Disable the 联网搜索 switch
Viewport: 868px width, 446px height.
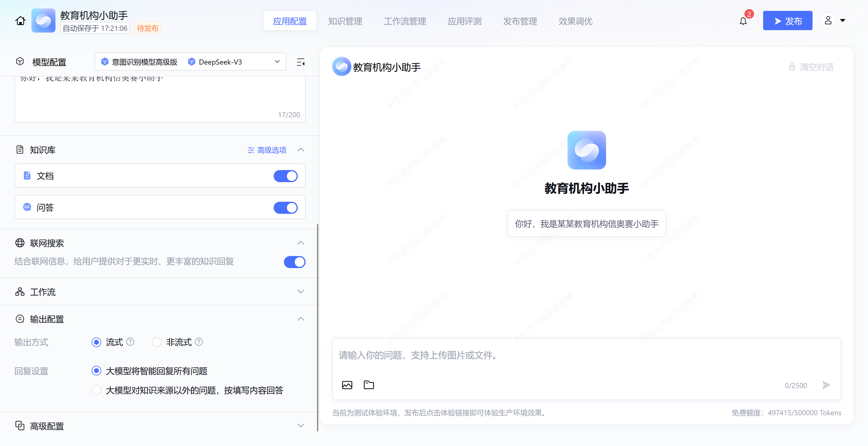294,262
